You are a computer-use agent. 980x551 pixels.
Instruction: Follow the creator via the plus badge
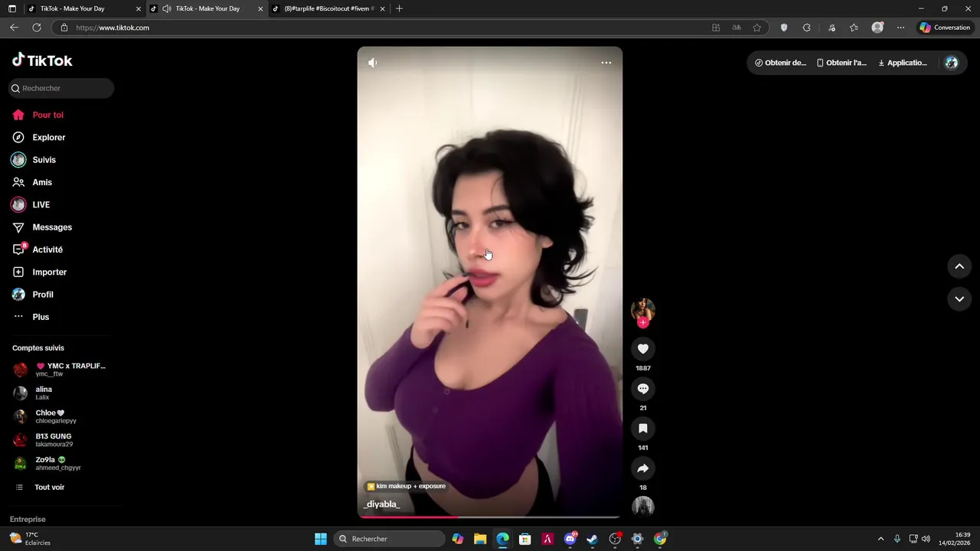click(x=643, y=323)
